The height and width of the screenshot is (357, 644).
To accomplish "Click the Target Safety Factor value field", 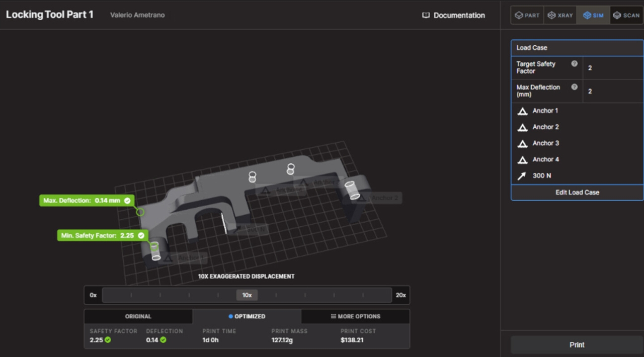I will tap(612, 68).
